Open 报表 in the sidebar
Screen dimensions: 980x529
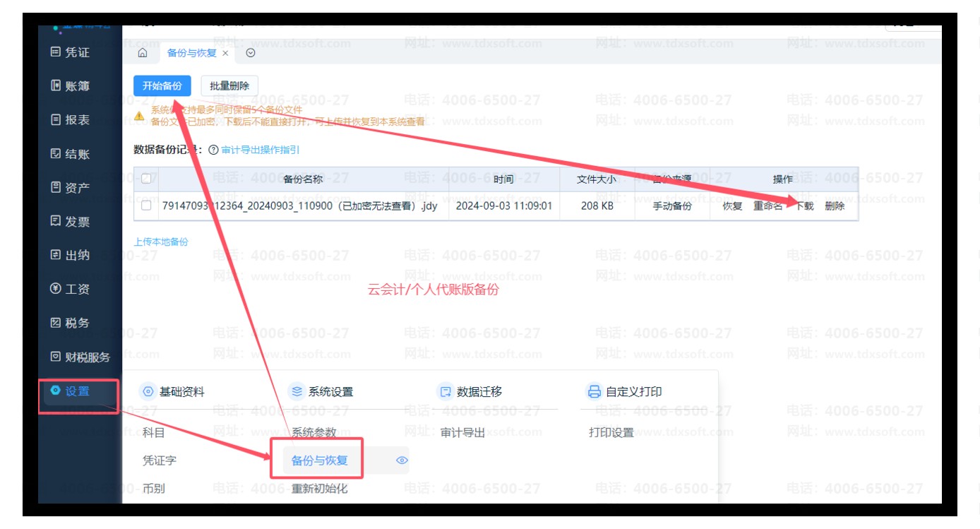[77, 120]
